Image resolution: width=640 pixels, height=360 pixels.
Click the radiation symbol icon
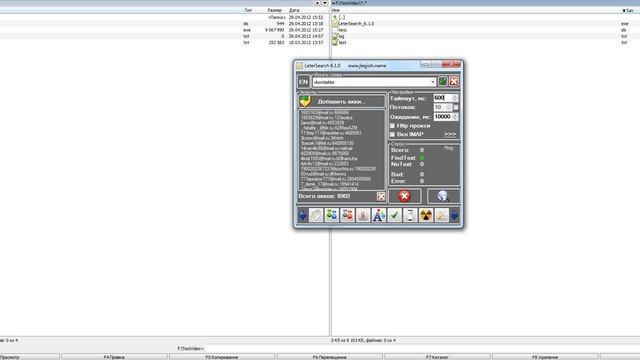[426, 215]
